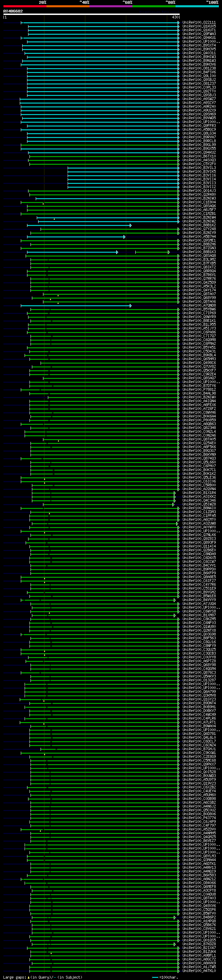
Task: Click hit UniRef100_A5BGC9
Action: click(199, 129)
